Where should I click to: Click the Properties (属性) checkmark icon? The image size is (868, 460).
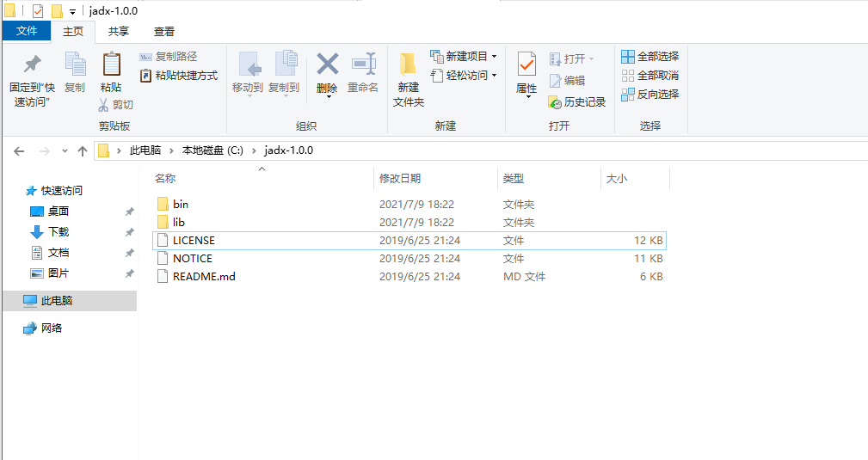(526, 64)
